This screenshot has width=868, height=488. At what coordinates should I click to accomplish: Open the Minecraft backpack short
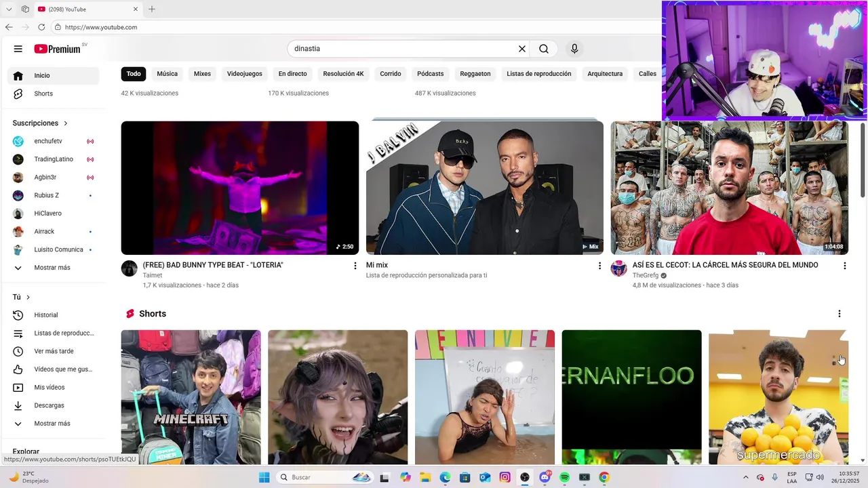click(x=191, y=397)
